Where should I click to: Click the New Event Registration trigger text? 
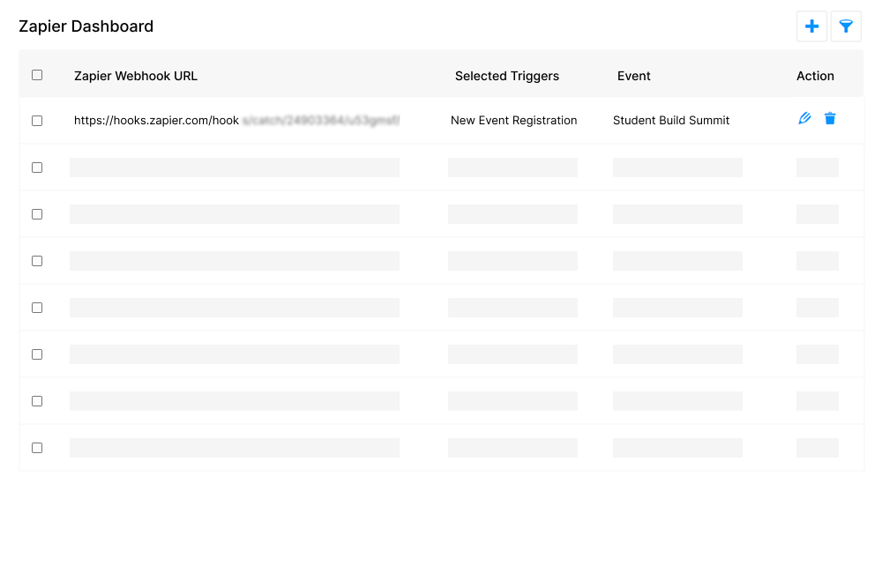(513, 120)
